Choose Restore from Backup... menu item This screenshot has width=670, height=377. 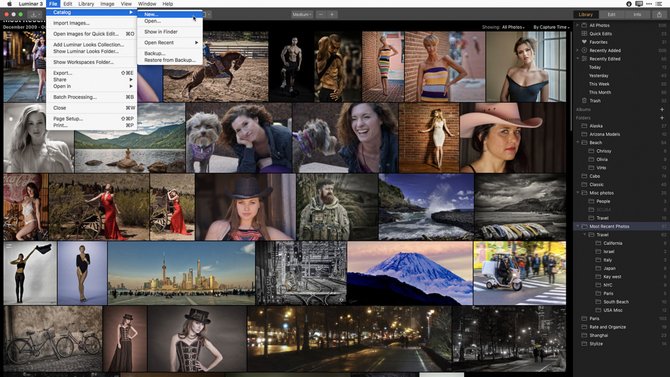tap(170, 60)
